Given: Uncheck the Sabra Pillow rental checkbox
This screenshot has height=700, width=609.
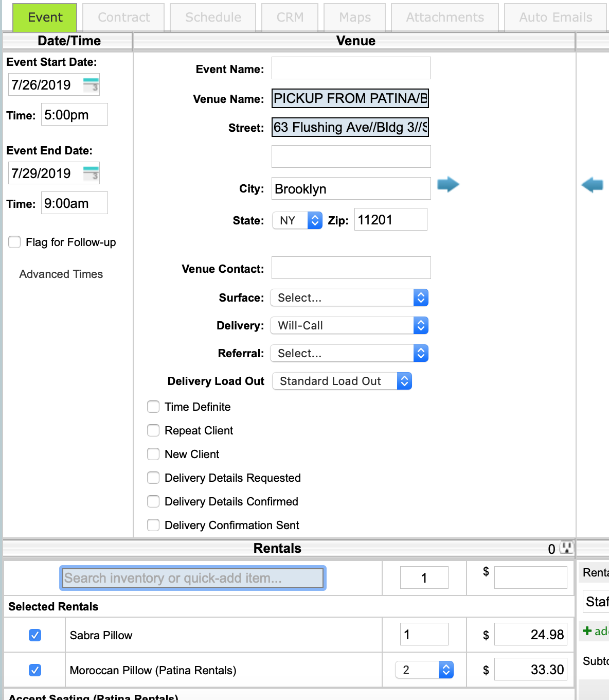Looking at the screenshot, I should (x=35, y=635).
